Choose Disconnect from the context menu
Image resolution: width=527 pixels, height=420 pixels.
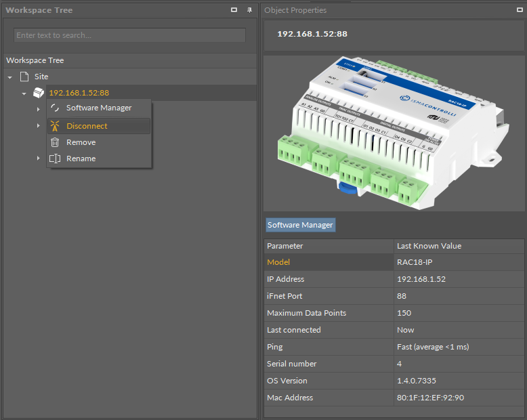pyautogui.click(x=87, y=126)
